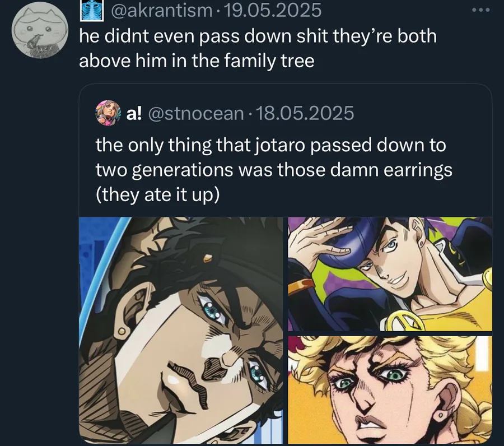Click the gold earring on the dark-haired character

(122, 331)
